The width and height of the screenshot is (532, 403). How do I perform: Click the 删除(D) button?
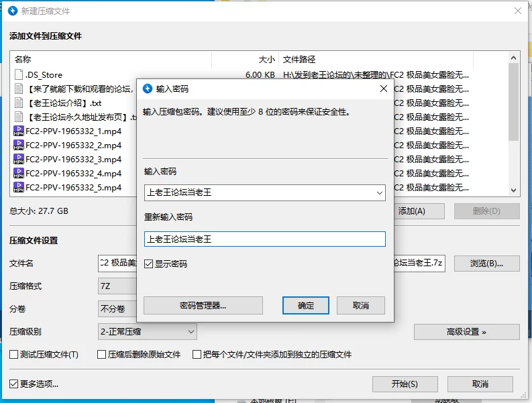pyautogui.click(x=487, y=211)
